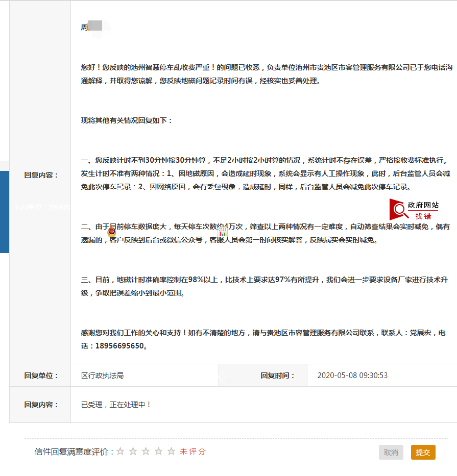Click the paragraph starting 二、由于目前停车数据庞大
The height and width of the screenshot is (476, 457).
click(x=266, y=233)
